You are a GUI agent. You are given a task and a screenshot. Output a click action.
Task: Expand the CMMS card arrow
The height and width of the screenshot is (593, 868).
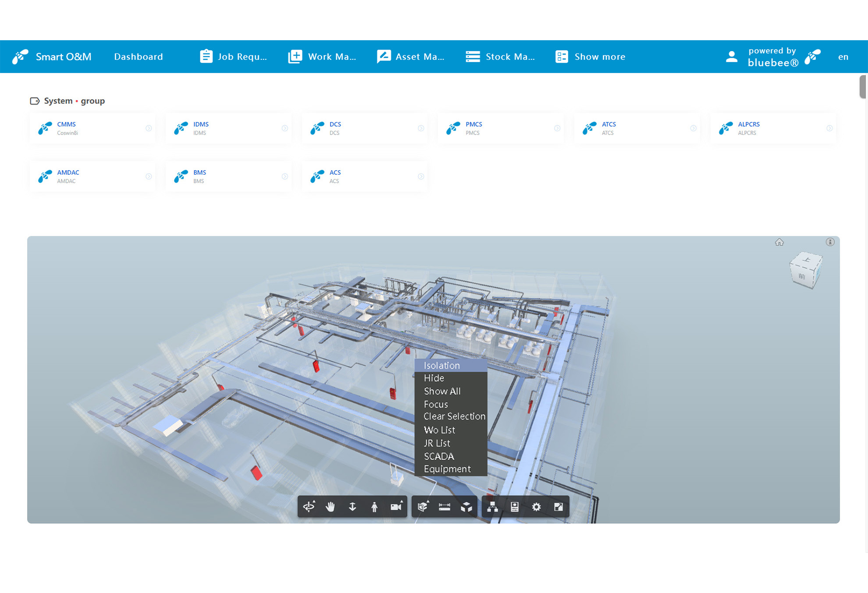tap(149, 128)
